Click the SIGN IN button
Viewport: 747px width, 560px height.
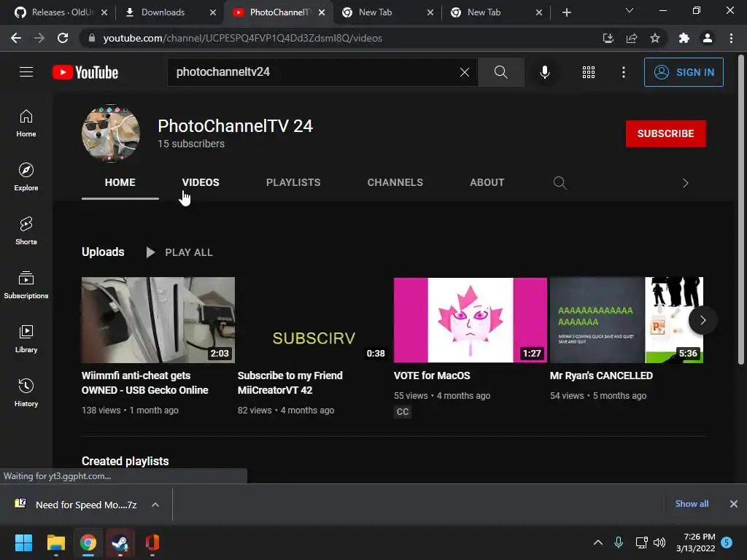tap(684, 72)
